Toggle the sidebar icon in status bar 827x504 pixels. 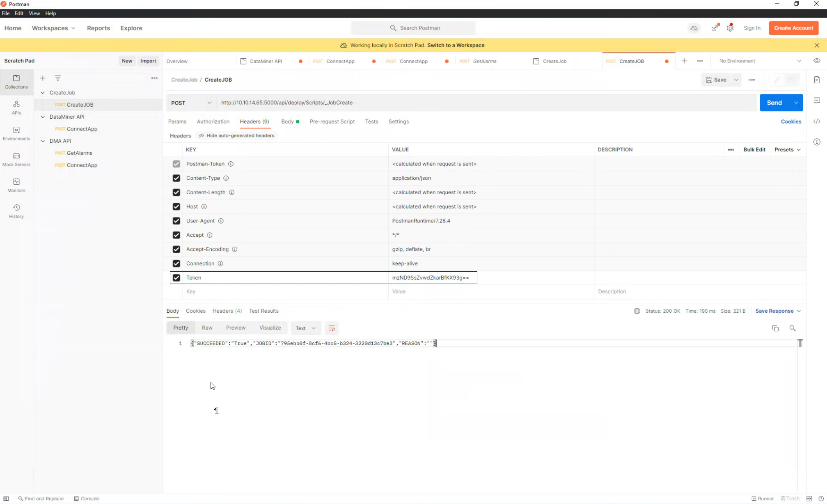6,499
